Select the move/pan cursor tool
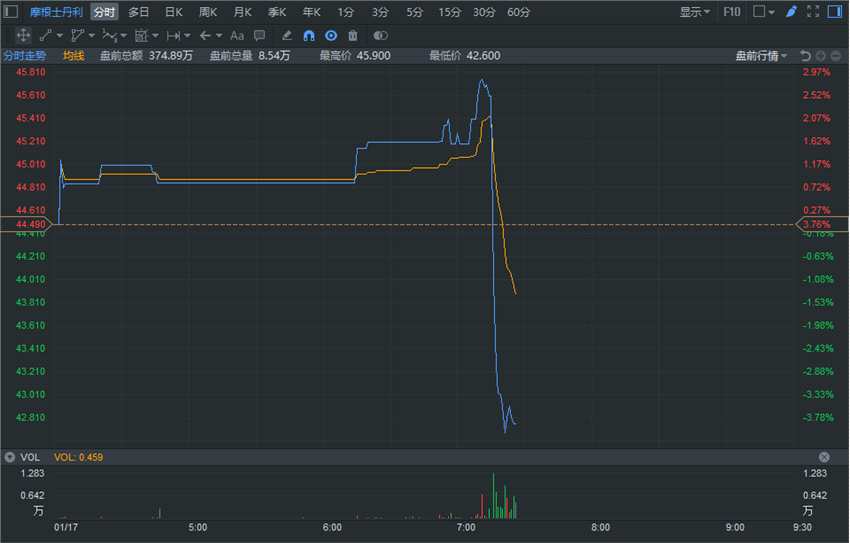This screenshot has height=543, width=850. 23,36
